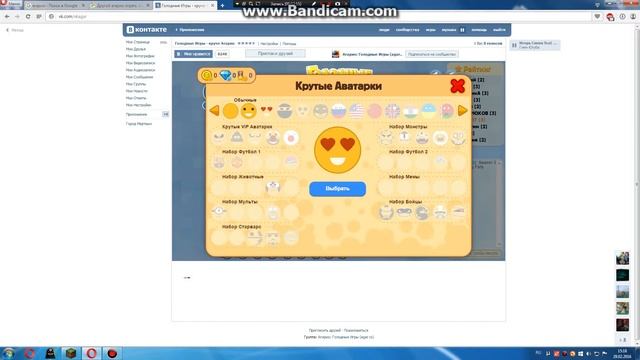Image resolution: width=640 pixels, height=360 pixels.
Task: Click browser reload button
Action: click(x=28, y=17)
